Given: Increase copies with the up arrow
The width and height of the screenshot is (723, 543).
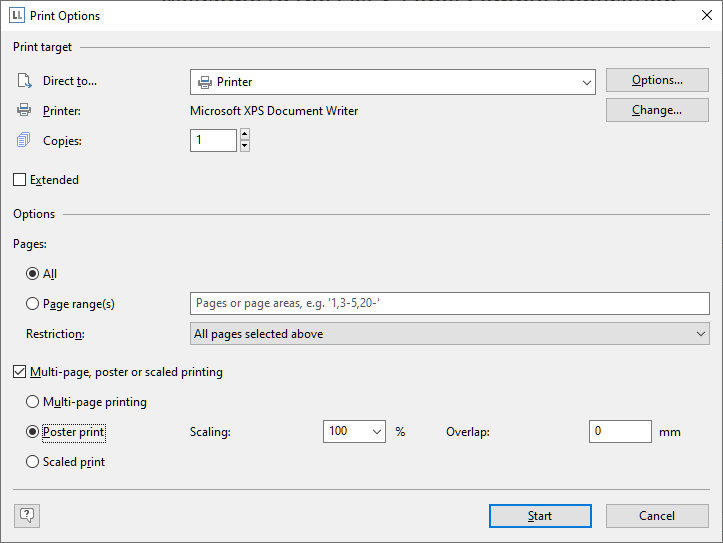Looking at the screenshot, I should pos(245,134).
